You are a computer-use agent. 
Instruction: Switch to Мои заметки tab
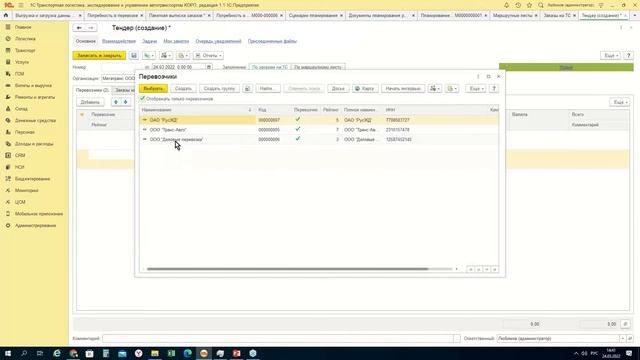[x=176, y=41]
